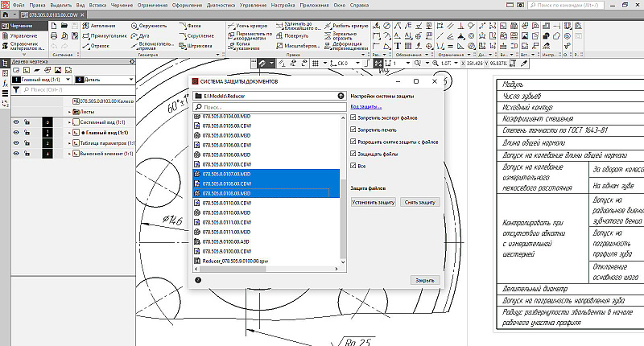Uncheck Запретить экспорт файлов
This screenshot has width=644, height=346.
coord(353,117)
